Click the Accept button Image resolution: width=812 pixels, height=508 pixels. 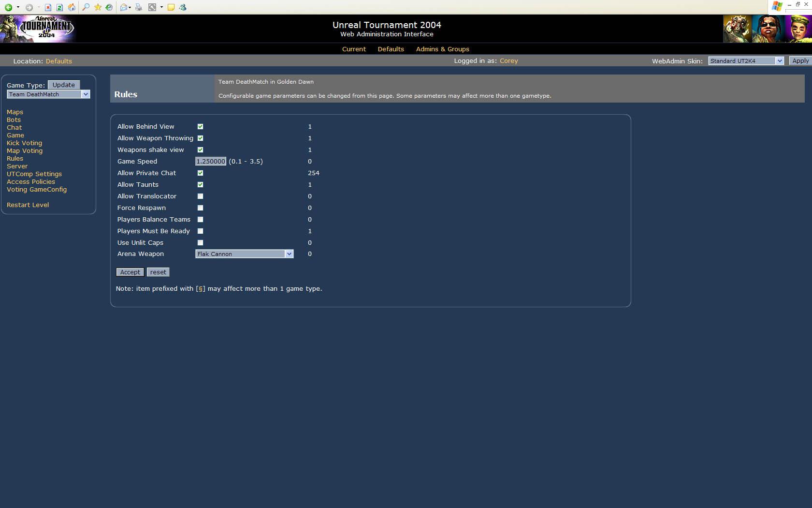pyautogui.click(x=130, y=272)
